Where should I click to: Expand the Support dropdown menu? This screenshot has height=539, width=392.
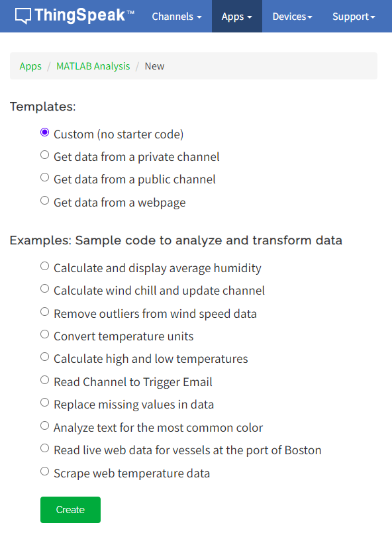(x=354, y=17)
